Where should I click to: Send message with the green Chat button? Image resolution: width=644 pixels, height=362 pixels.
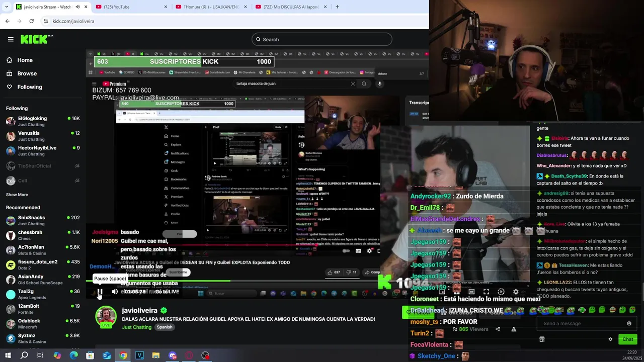[627, 339]
